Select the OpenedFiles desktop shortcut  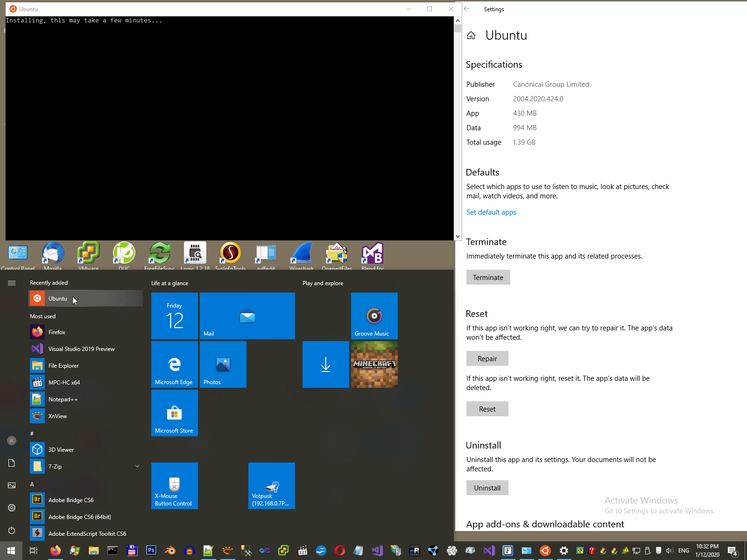[x=337, y=256]
